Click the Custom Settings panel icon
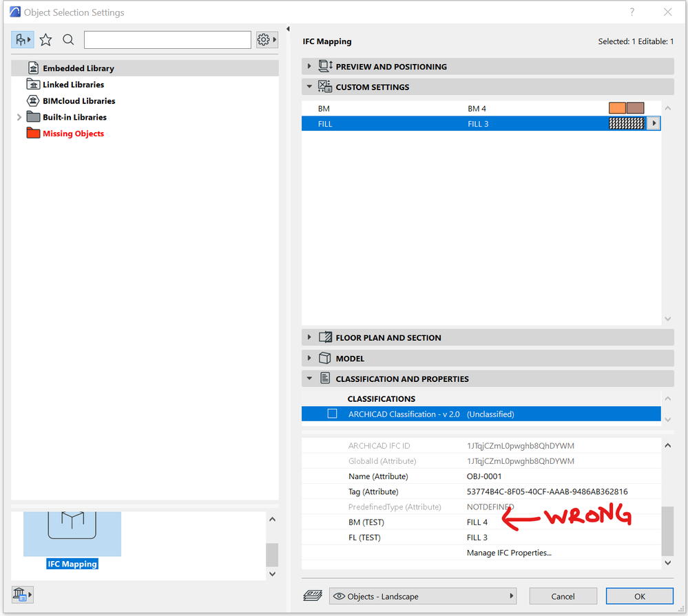Image resolution: width=688 pixels, height=616 pixels. [x=325, y=86]
